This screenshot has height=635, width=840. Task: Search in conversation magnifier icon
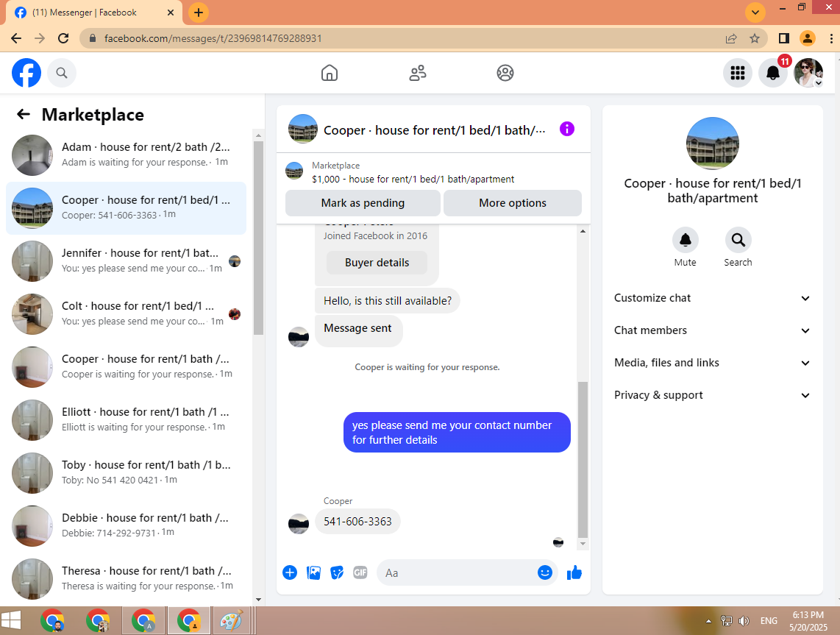click(x=738, y=240)
